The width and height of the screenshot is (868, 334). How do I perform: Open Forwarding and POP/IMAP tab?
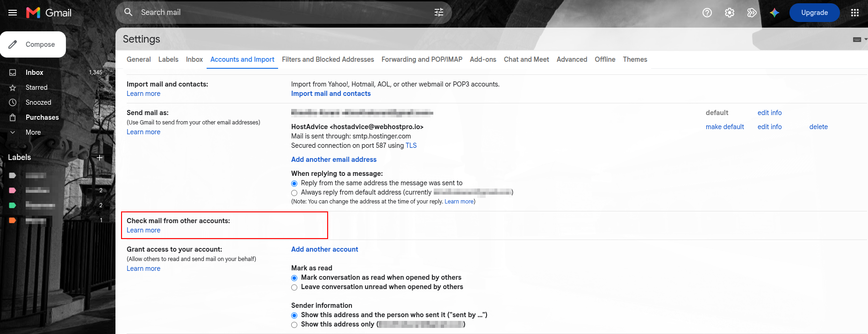coord(422,59)
